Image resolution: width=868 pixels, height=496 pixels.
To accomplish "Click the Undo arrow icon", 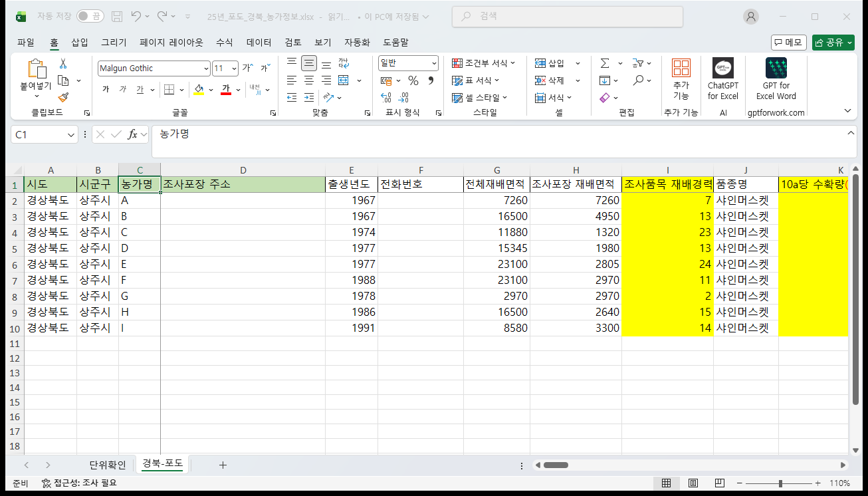I will coord(136,16).
